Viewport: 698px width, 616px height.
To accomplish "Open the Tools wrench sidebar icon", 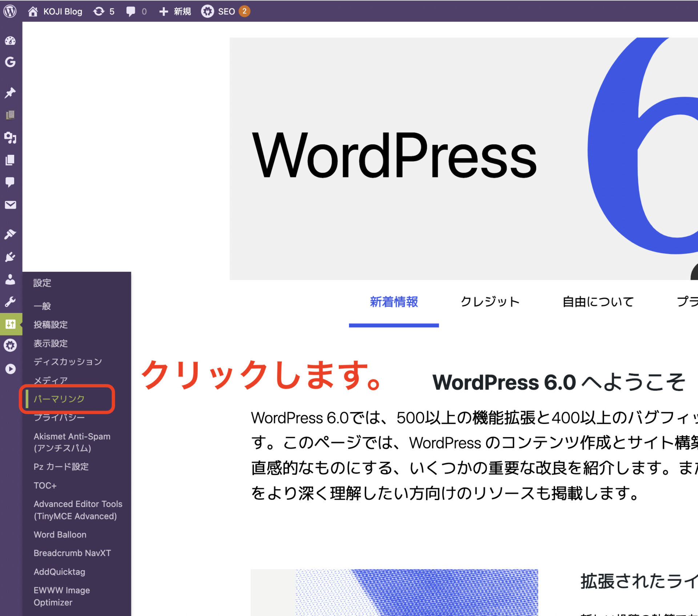I will 10,302.
